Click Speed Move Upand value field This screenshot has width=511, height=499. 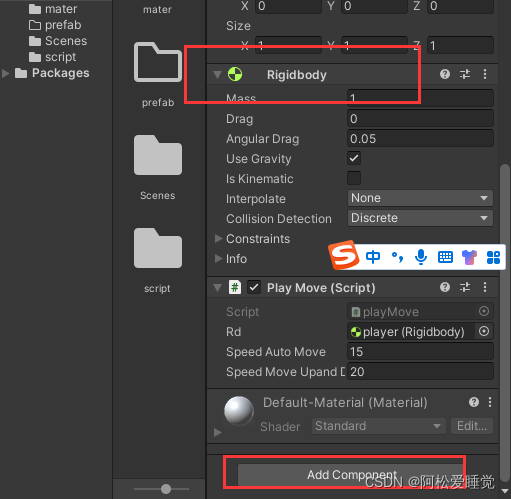(420, 372)
